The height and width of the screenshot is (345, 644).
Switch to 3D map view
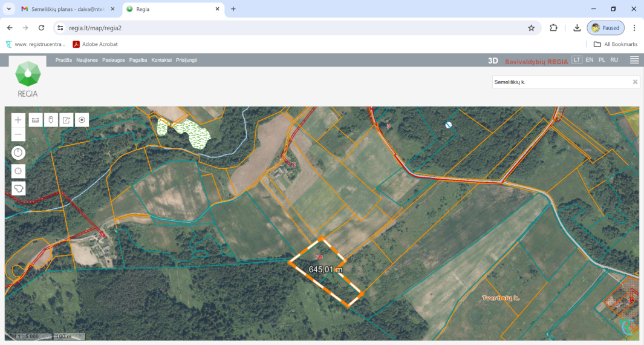(493, 61)
